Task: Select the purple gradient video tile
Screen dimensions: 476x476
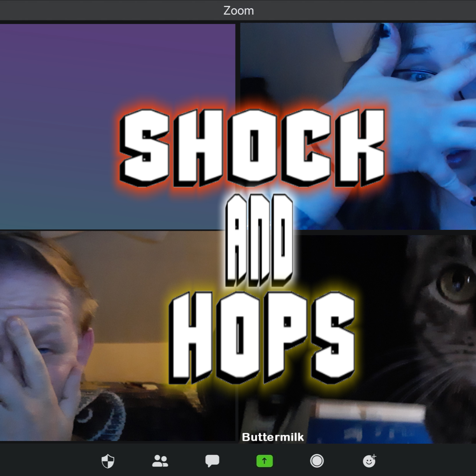Action: (118, 127)
